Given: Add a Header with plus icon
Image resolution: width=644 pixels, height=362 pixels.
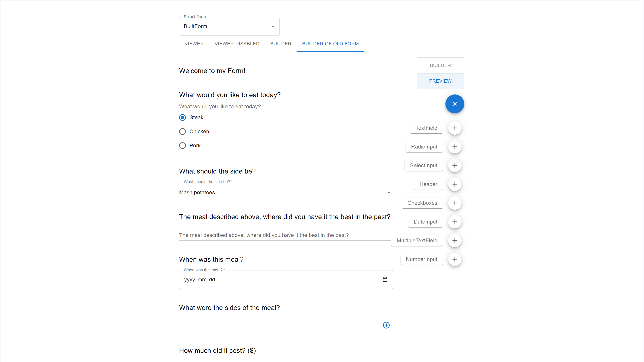Looking at the screenshot, I should (x=454, y=184).
